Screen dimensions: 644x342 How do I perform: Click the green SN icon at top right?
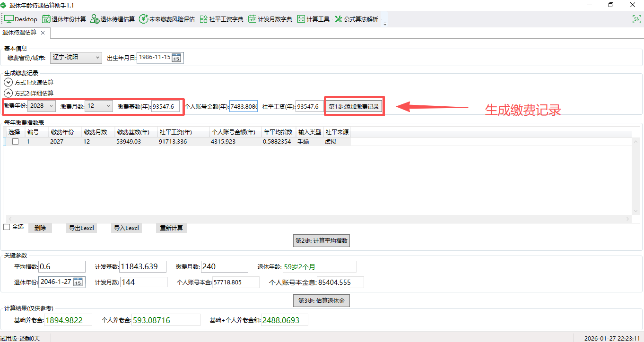tap(636, 19)
